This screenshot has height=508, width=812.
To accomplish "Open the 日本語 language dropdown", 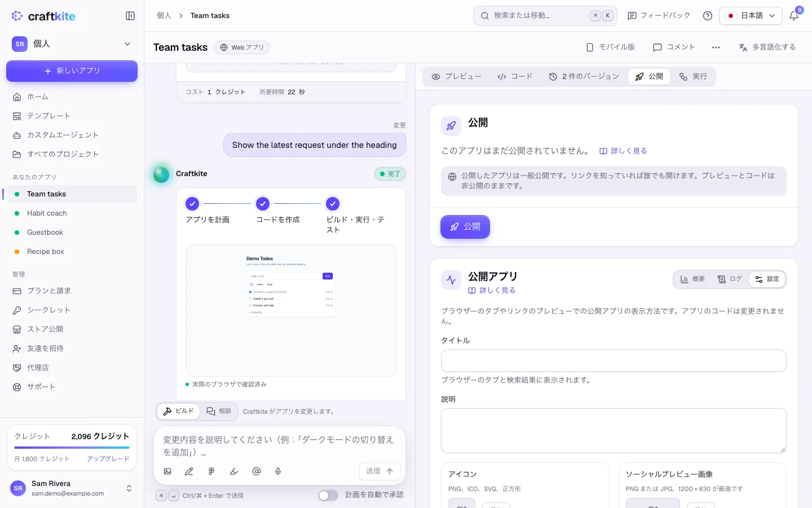I will 751,16.
